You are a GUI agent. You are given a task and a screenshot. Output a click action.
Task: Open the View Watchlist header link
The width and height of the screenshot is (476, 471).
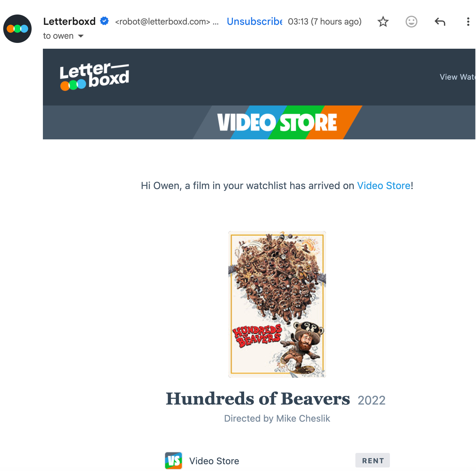pyautogui.click(x=458, y=77)
